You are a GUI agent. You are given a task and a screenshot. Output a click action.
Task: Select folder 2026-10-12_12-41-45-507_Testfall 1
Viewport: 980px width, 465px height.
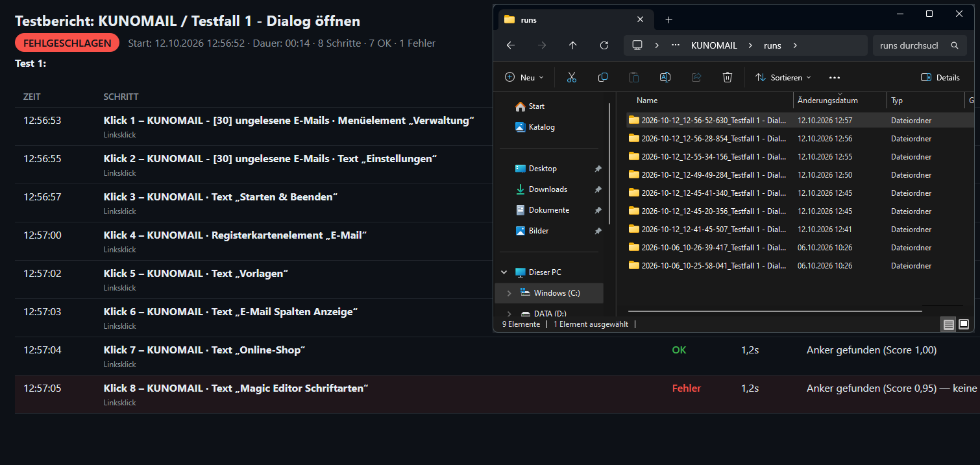(800, 229)
